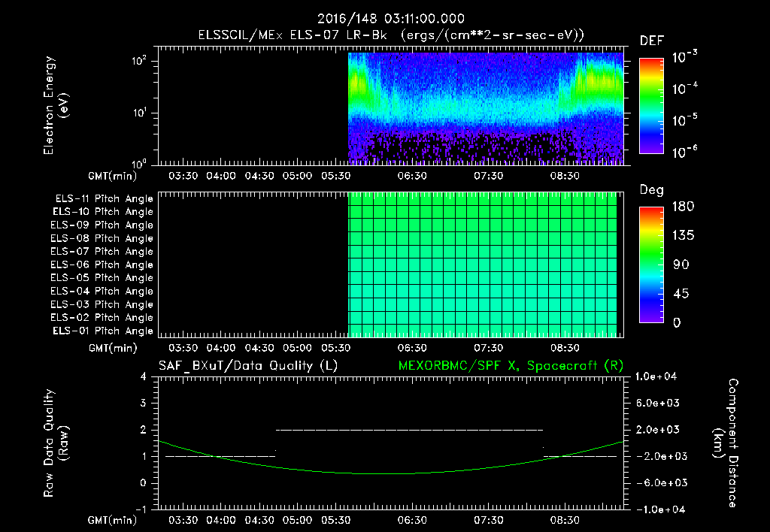Viewport: 770px width, 532px height.
Task: Click the green pitch angle grid plot
Action: [x=483, y=265]
